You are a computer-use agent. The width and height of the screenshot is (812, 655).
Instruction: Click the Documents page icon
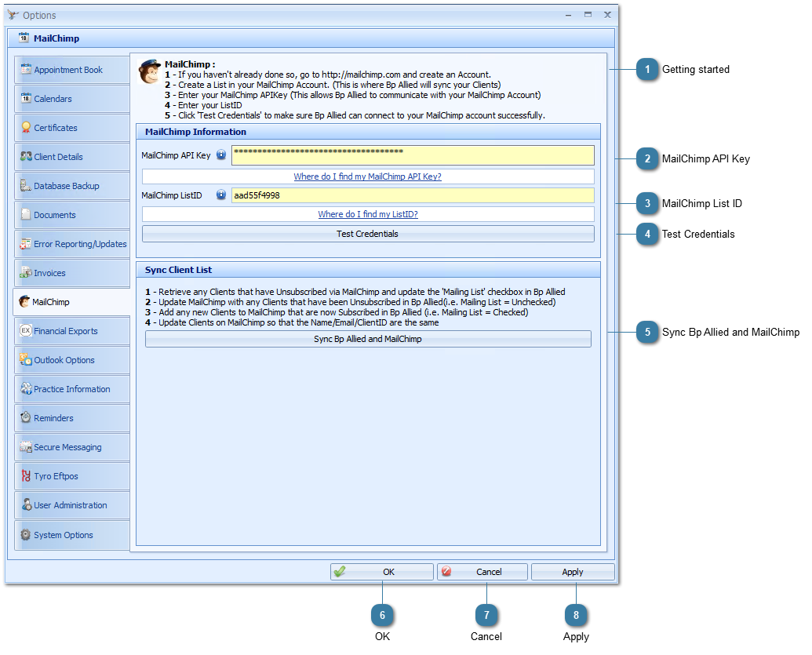pyautogui.click(x=25, y=214)
